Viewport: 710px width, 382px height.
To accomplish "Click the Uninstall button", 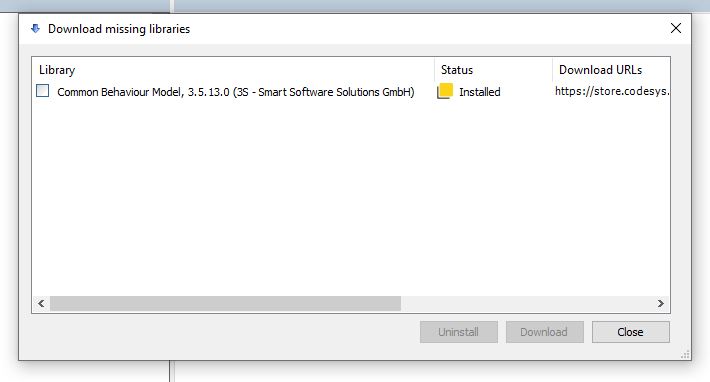I will click(x=459, y=332).
